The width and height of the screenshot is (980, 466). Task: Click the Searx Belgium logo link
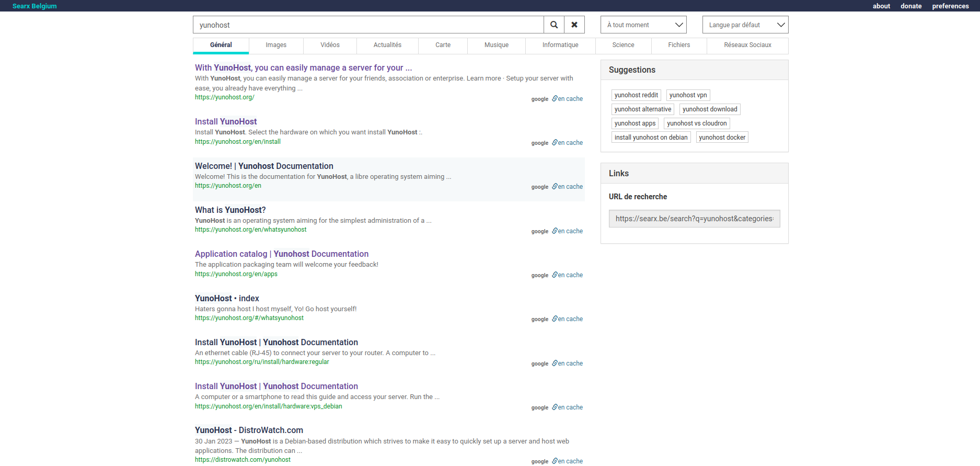(34, 6)
